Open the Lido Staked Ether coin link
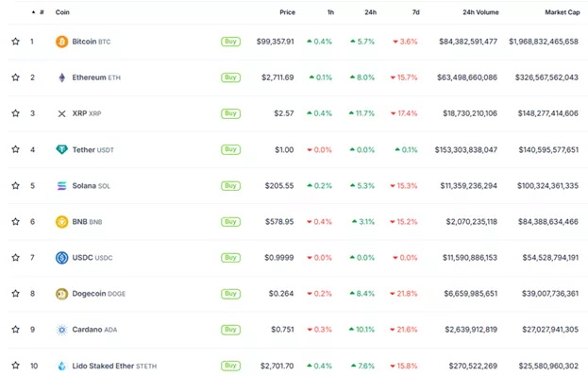This screenshot has width=588, height=376. (x=114, y=366)
